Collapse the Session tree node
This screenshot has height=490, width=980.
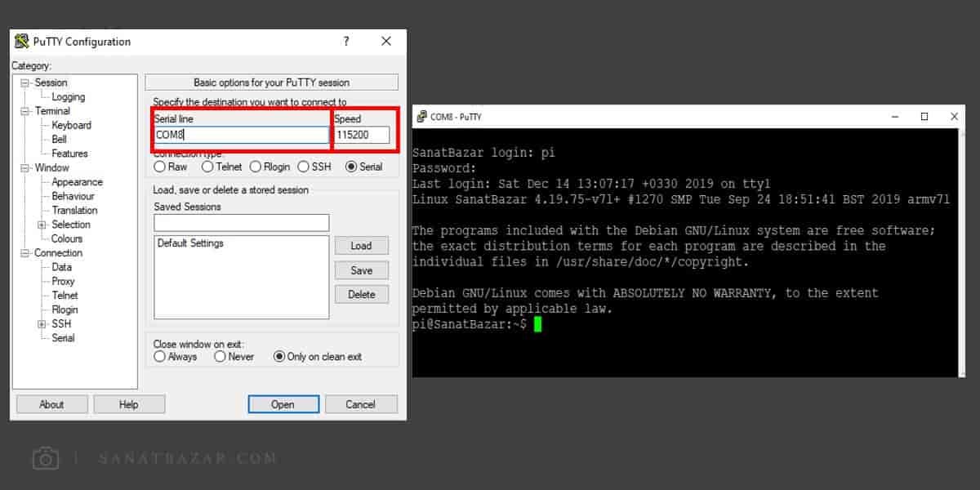25,83
